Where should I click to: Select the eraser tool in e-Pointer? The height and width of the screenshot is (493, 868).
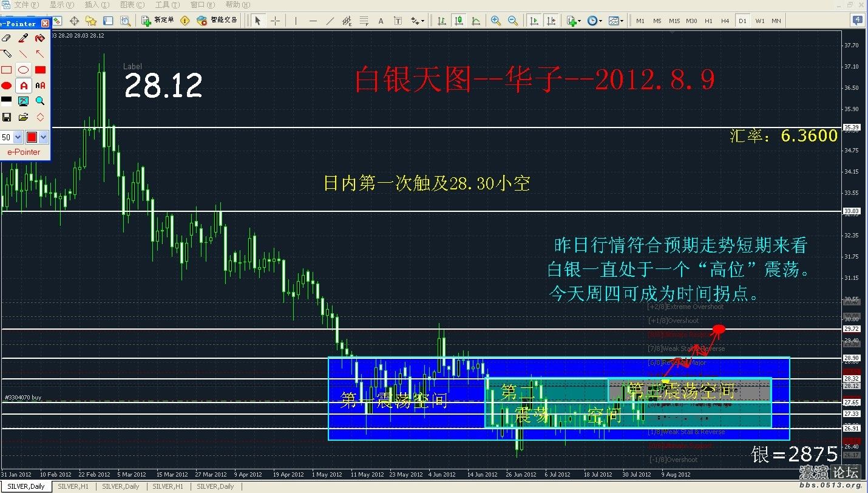7,38
